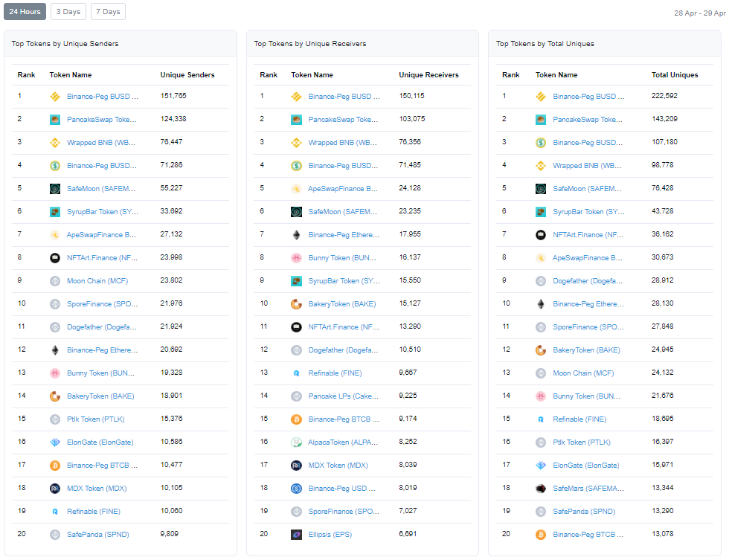
Task: Open SporeFinance link in Unique Senders table
Action: pos(103,304)
